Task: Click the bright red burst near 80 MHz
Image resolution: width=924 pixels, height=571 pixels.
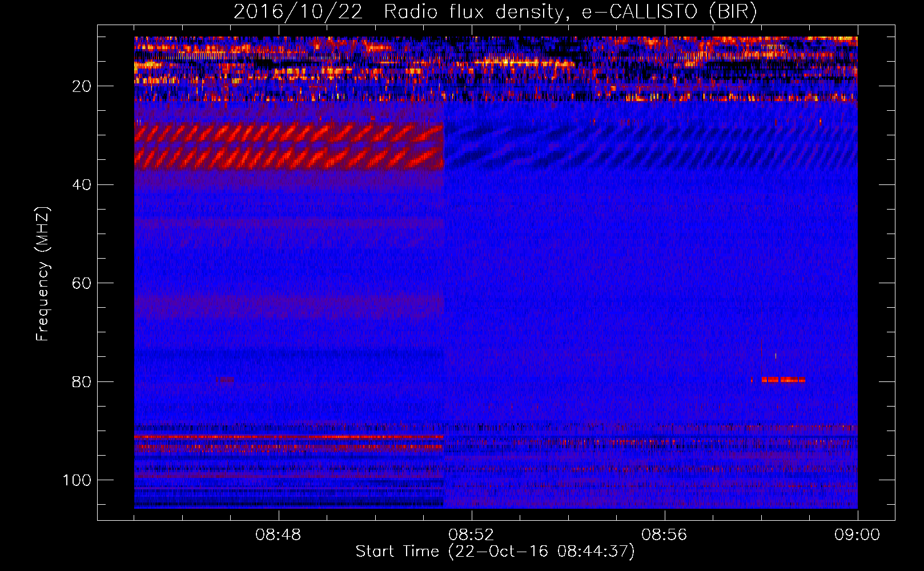Action: pyautogui.click(x=783, y=379)
